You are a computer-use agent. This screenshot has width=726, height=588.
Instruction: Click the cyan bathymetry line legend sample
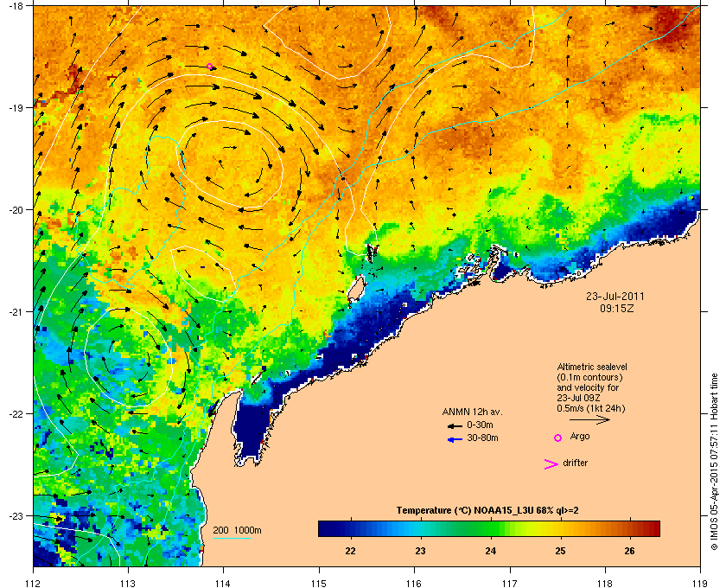232,538
